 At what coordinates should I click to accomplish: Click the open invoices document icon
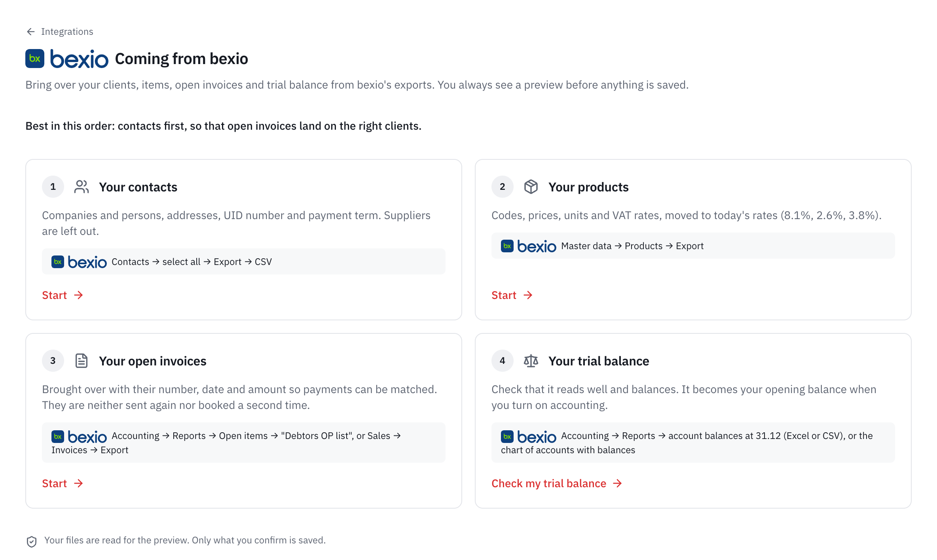tap(82, 361)
